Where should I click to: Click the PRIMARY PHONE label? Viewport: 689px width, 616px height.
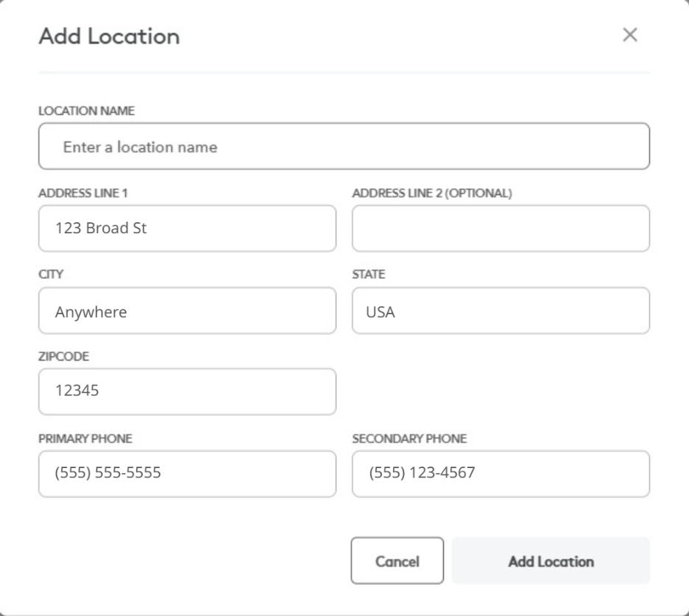(85, 439)
